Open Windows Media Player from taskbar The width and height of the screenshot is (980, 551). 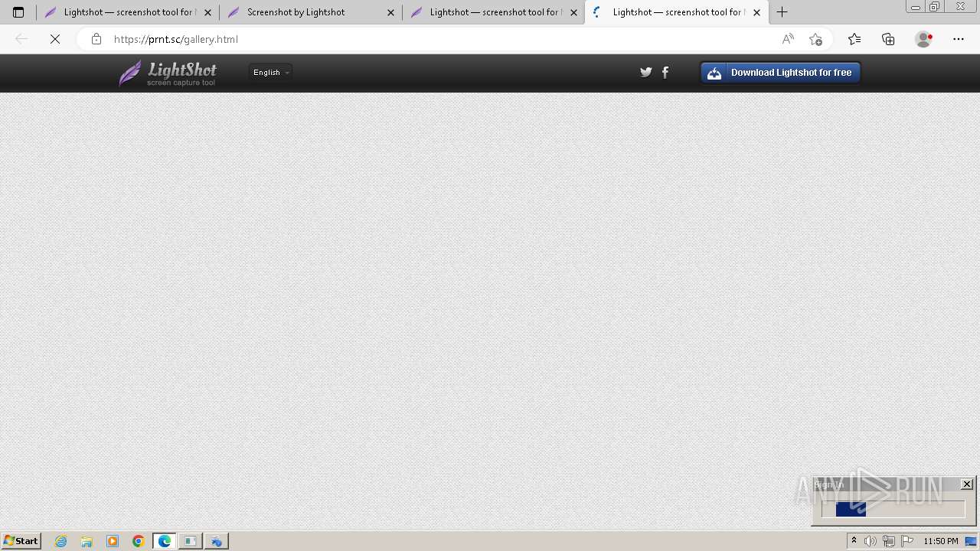113,541
